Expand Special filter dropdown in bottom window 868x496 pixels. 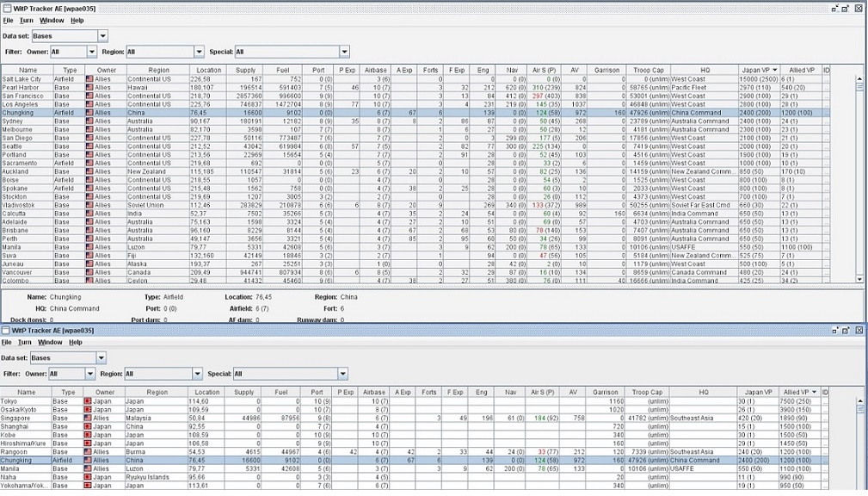coord(342,374)
